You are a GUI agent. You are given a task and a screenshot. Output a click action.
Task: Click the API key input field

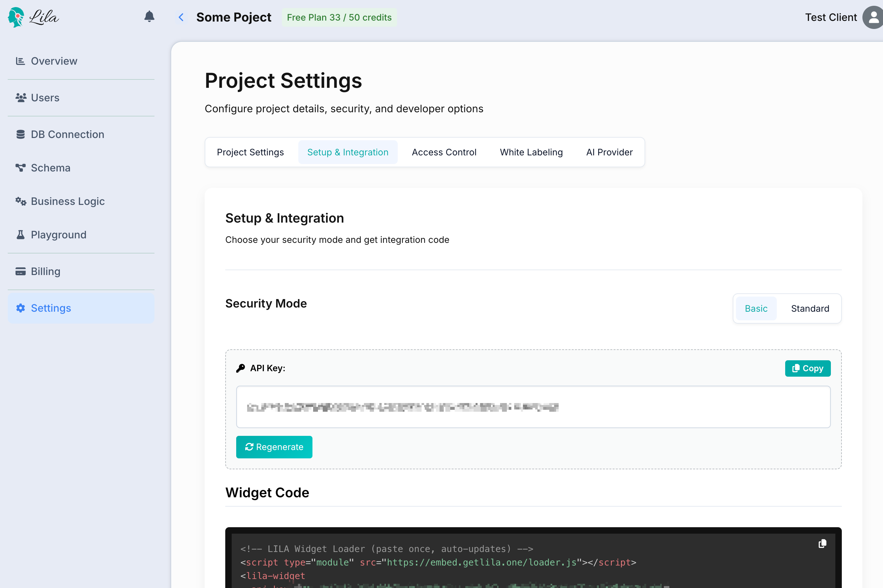(533, 407)
